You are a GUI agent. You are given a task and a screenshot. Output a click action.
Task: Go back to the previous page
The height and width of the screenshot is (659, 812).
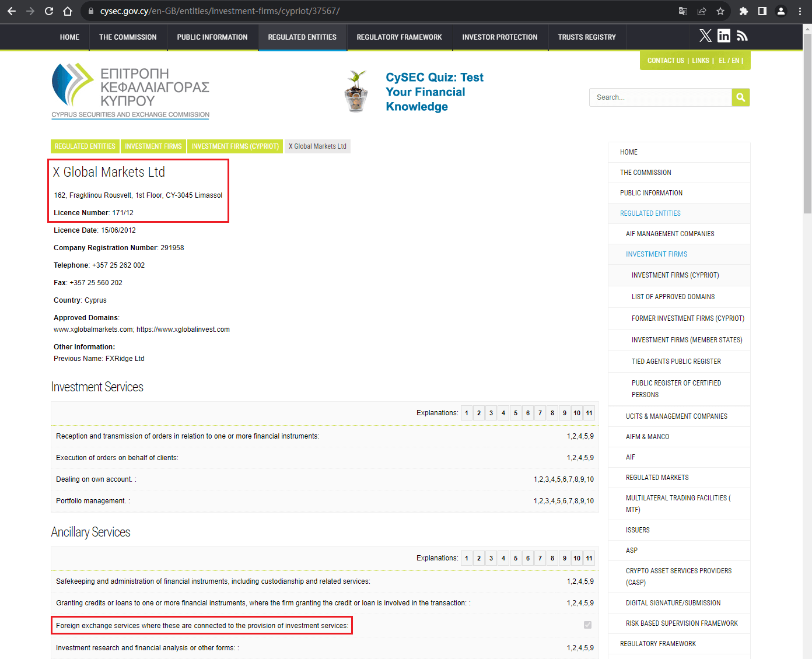[12, 11]
